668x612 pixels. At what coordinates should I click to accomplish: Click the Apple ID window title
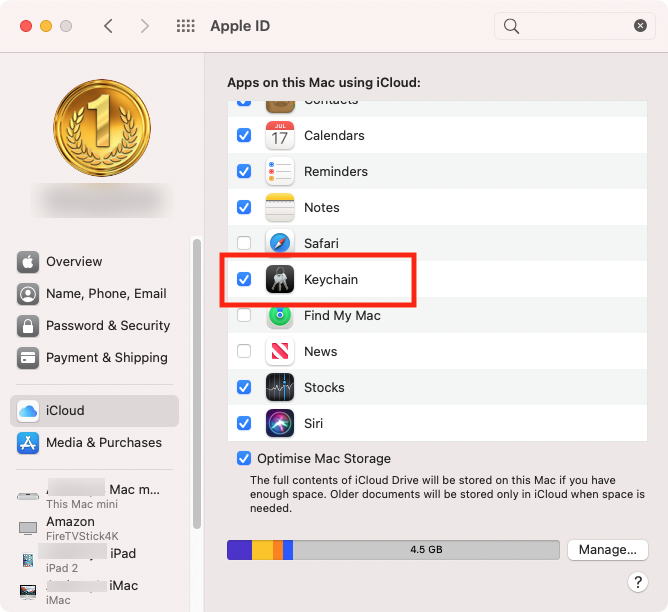click(x=240, y=26)
